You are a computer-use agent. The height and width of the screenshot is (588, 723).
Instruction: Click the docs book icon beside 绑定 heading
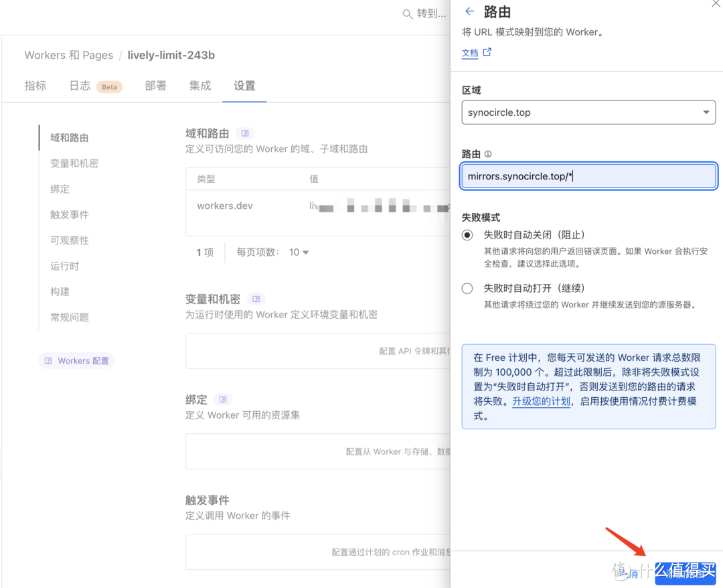click(223, 399)
